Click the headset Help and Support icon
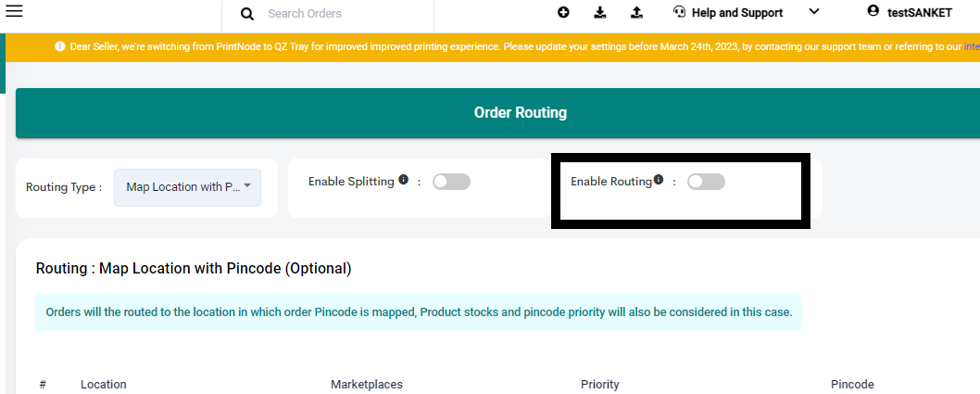The width and height of the screenshot is (980, 394). pos(679,11)
